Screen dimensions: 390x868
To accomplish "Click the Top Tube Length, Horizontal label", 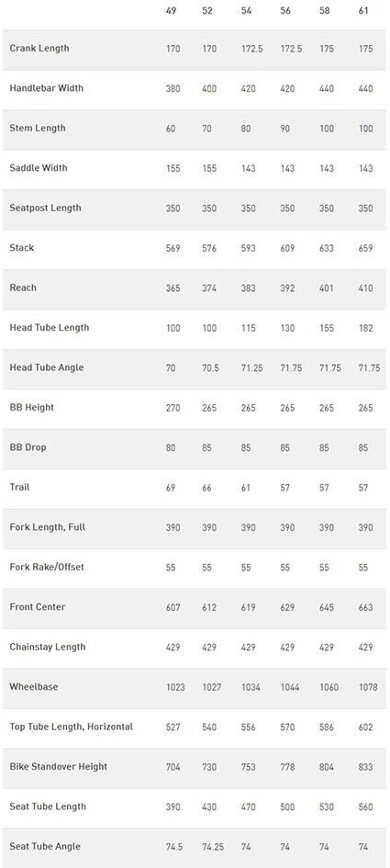I will [x=72, y=727].
